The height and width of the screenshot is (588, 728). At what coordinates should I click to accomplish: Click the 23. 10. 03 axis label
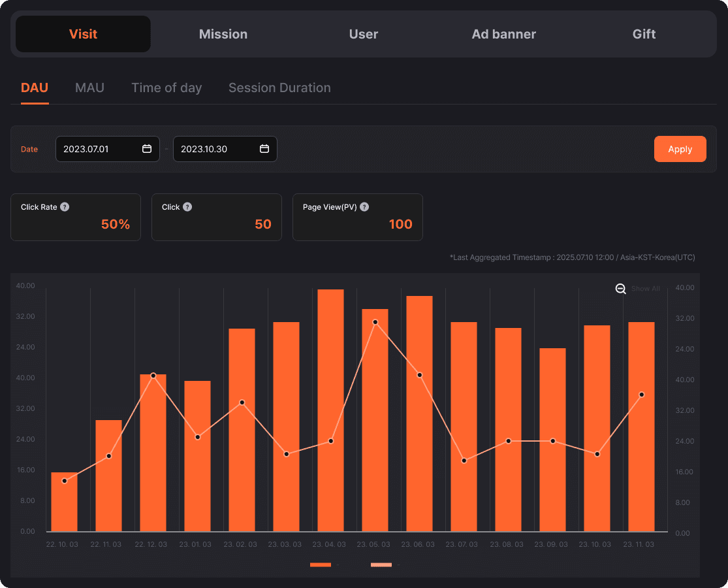click(595, 544)
